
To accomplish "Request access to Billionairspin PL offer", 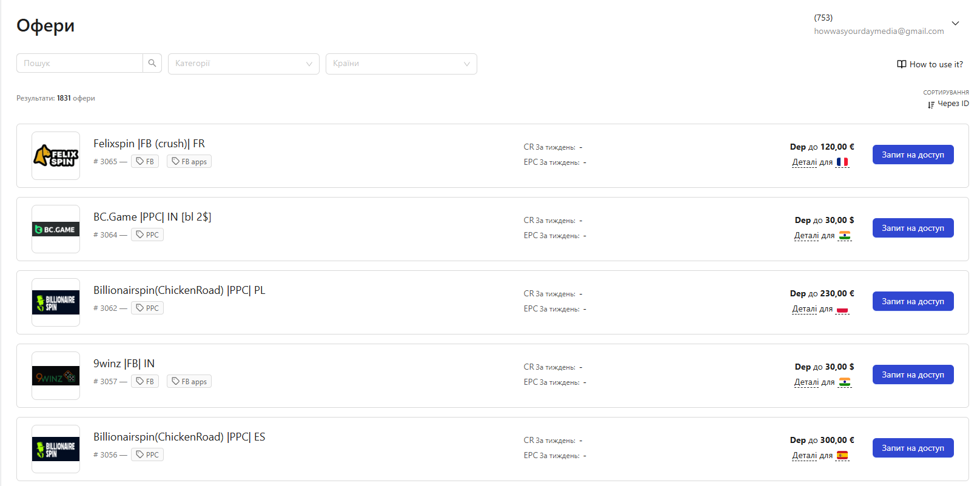I will coord(913,301).
